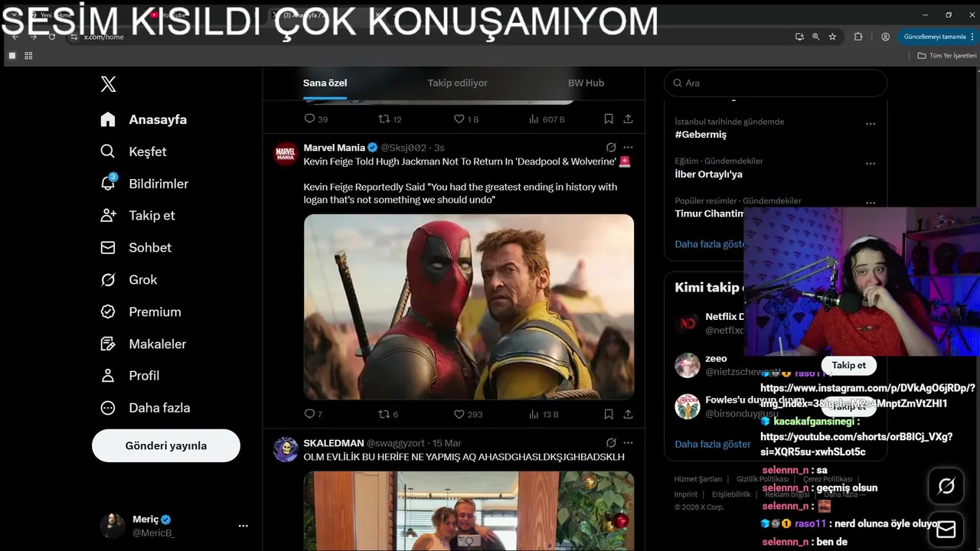980x551 pixels.
Task: Open Tüm Yer İşaretleri bookmarks folder
Action: (x=948, y=56)
